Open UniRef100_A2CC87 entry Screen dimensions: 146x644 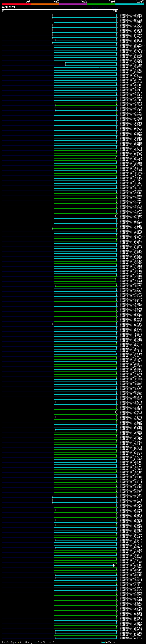pos(131,299)
